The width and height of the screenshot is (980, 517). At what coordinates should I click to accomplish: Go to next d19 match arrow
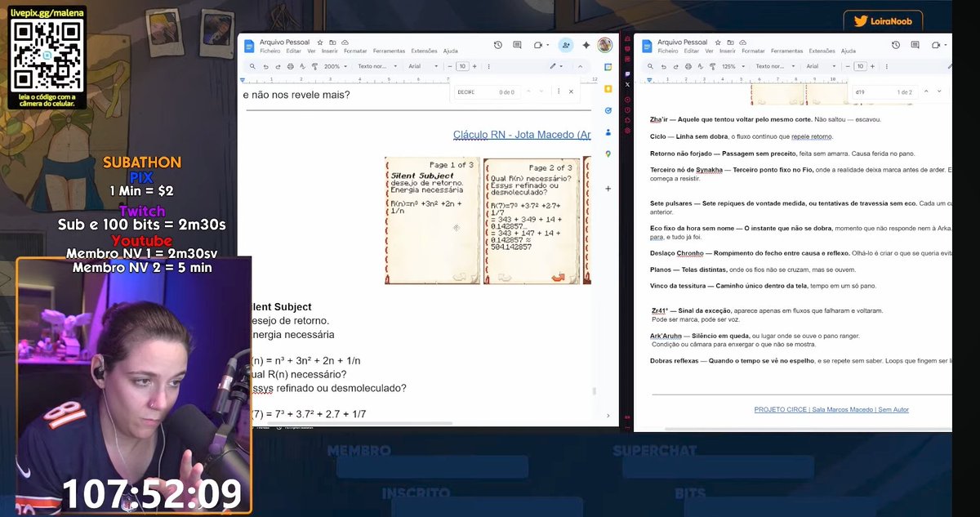coord(939,91)
